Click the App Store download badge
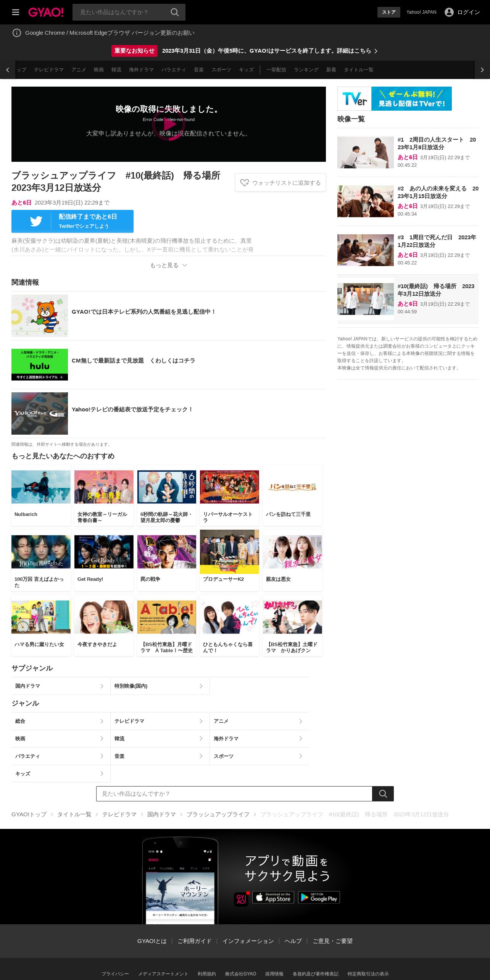This screenshot has height=980, width=490. [x=273, y=897]
